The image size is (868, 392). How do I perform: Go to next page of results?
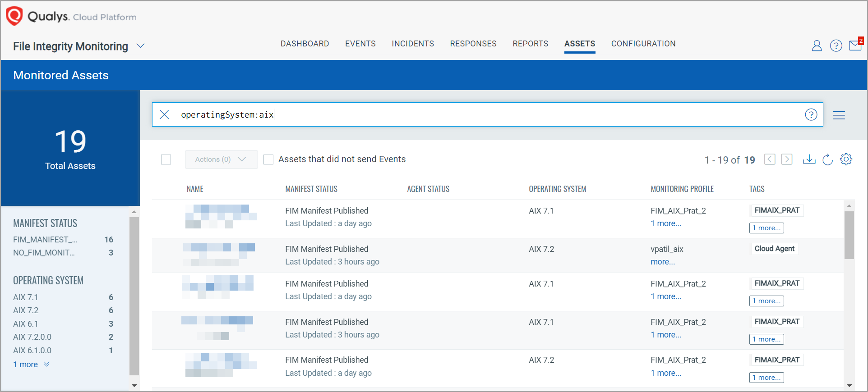pos(787,160)
